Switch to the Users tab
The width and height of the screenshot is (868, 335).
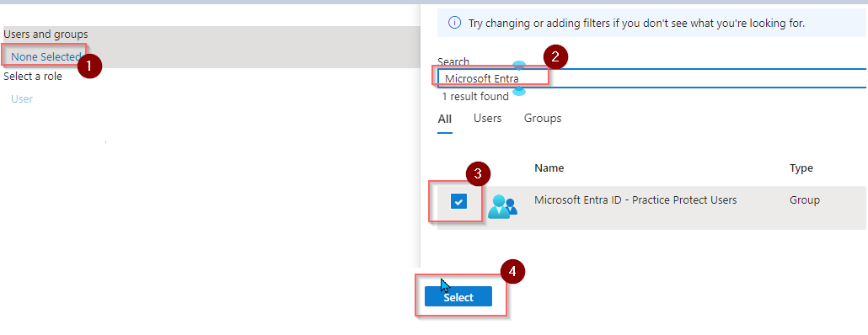pos(487,119)
